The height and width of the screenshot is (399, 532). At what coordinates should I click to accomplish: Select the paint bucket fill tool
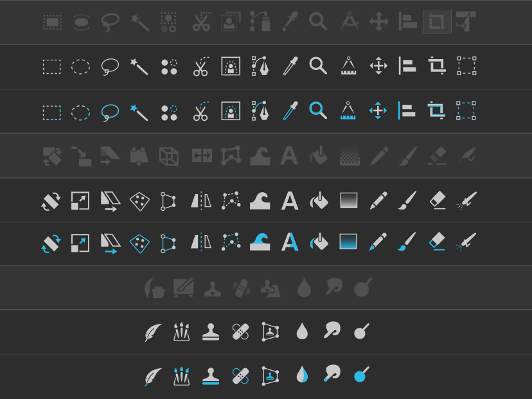tap(318, 200)
